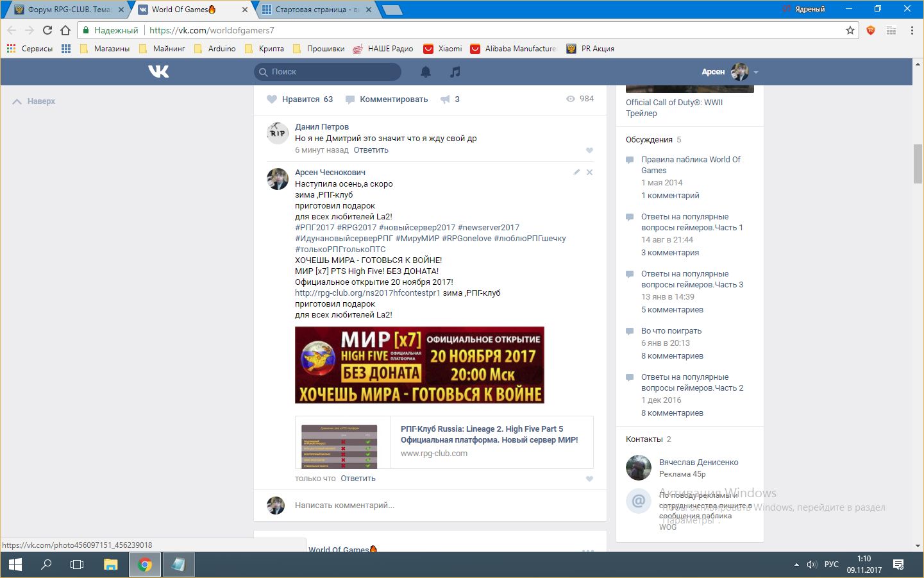
Task: Edit Арсен Чеснокович's comment with pencil icon
Action: point(576,172)
